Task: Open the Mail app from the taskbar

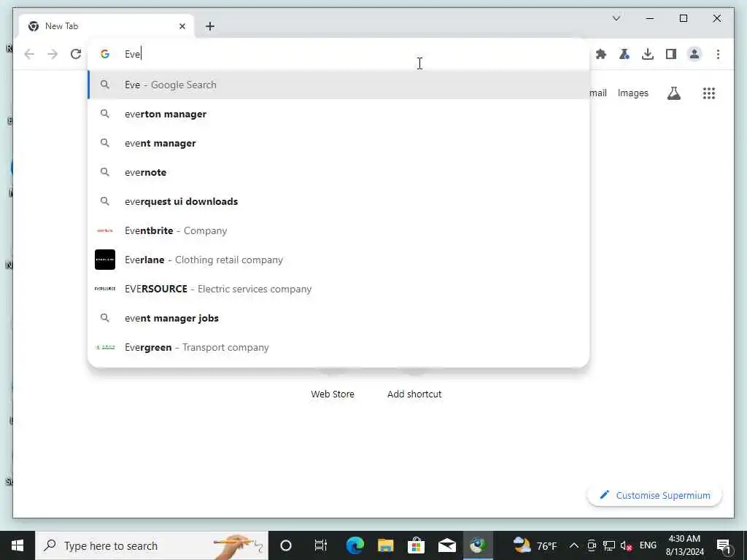Action: tap(447, 545)
